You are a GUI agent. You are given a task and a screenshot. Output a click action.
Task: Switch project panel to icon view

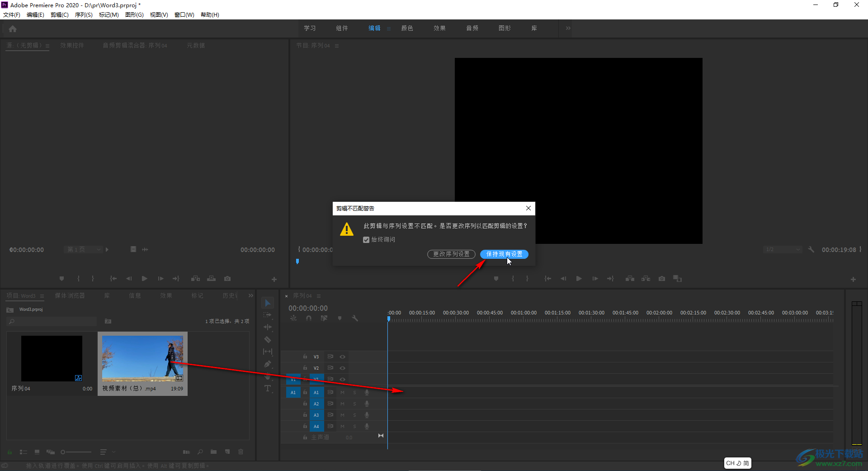click(x=37, y=452)
